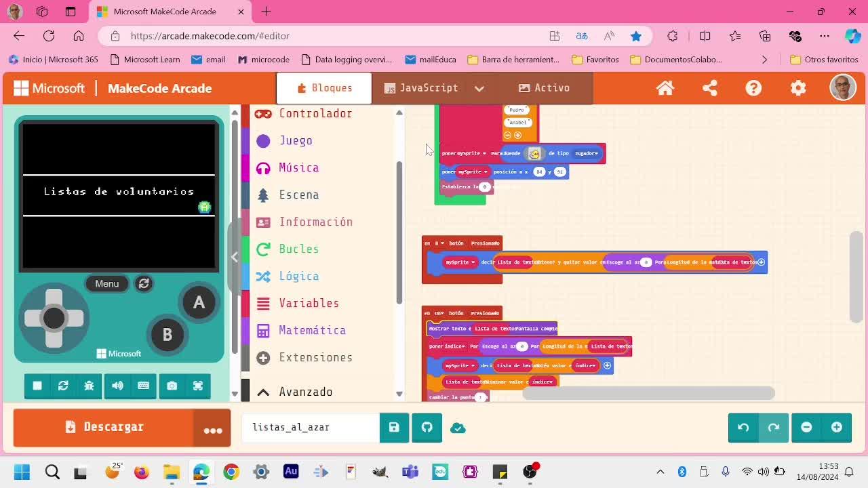The height and width of the screenshot is (488, 868).
Task: Open the GitHub repository button
Action: click(427, 427)
